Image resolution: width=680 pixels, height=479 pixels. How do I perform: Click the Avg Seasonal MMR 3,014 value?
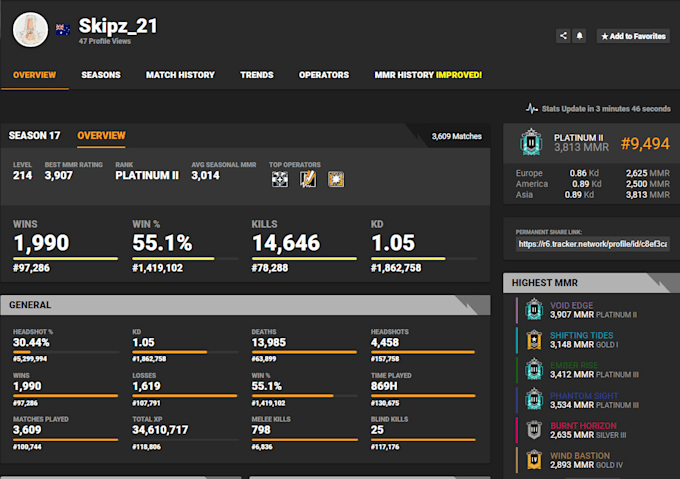click(206, 175)
